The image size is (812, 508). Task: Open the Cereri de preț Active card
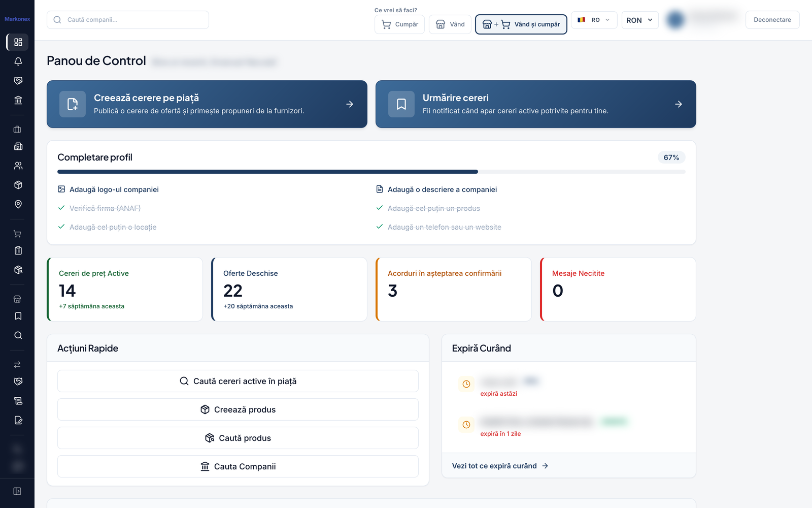(125, 289)
